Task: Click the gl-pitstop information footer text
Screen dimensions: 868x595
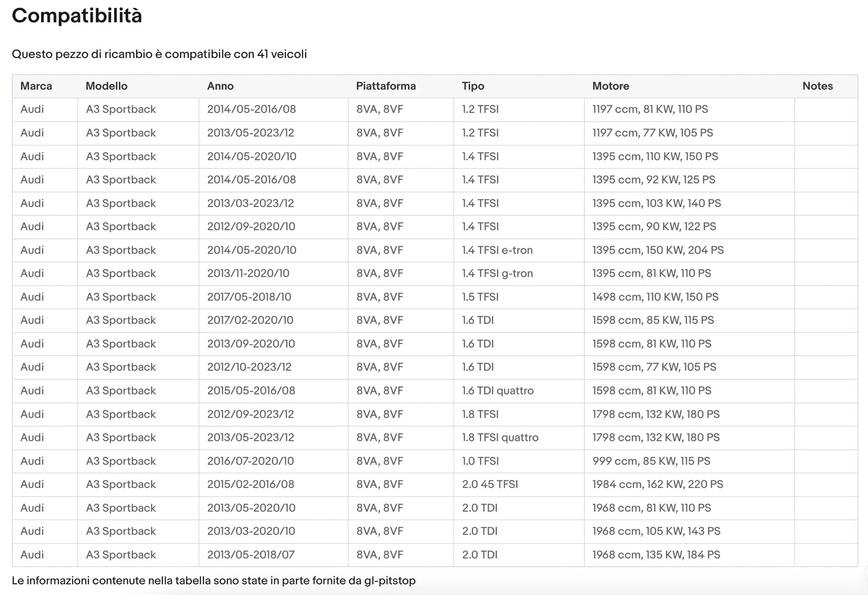Action: click(214, 581)
